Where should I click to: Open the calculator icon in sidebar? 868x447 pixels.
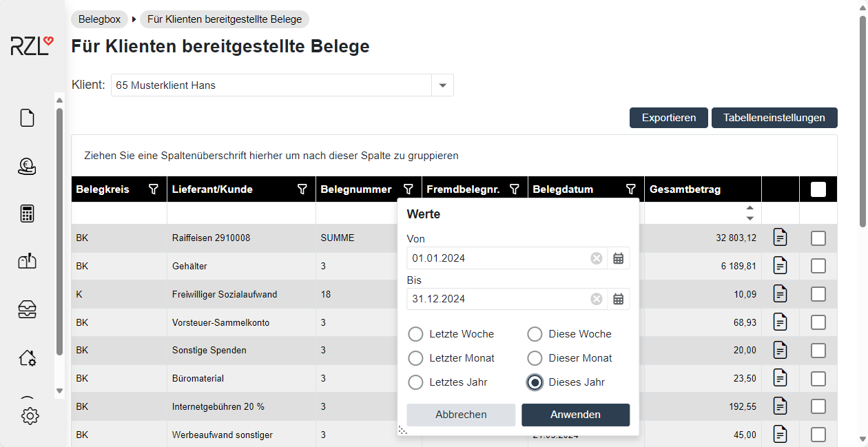(27, 214)
